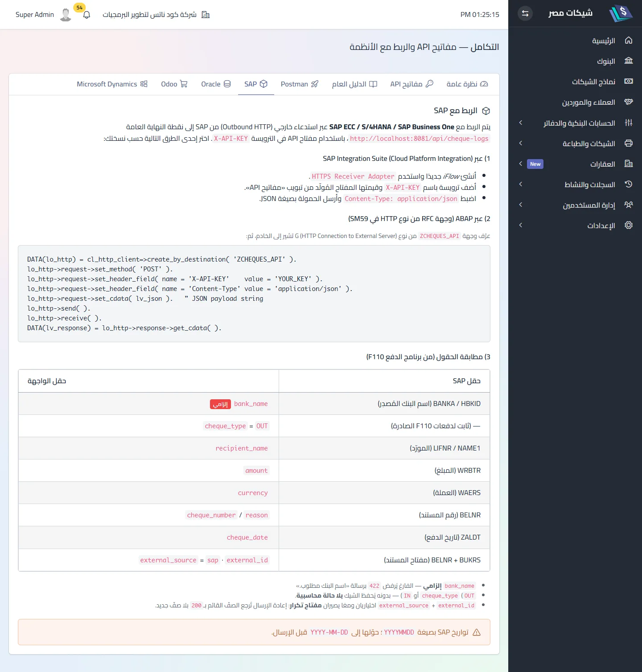Click the WRBTR amount SAP field cell
Viewport: 642px width, 672px height.
(x=384, y=471)
